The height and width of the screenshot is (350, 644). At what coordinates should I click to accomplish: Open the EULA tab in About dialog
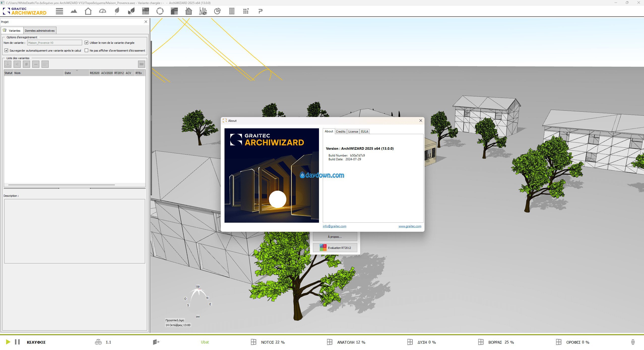365,132
